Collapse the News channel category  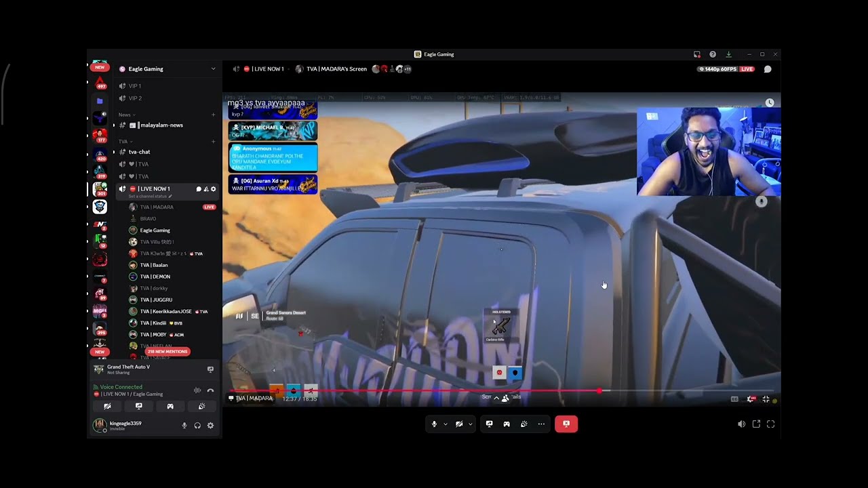pyautogui.click(x=125, y=115)
